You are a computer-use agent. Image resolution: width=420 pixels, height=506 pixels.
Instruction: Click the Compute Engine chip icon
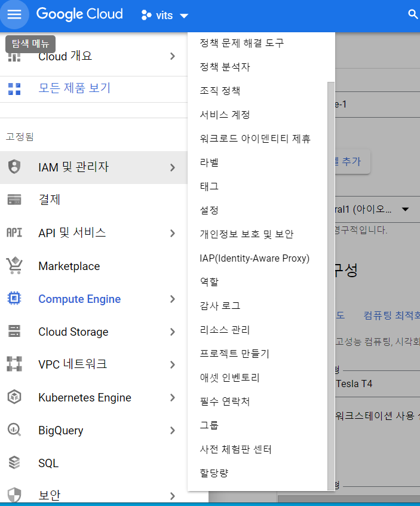14,299
